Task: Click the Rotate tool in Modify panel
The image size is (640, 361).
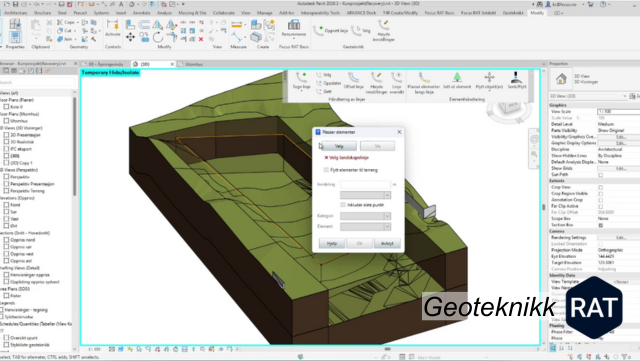Action: (158, 38)
